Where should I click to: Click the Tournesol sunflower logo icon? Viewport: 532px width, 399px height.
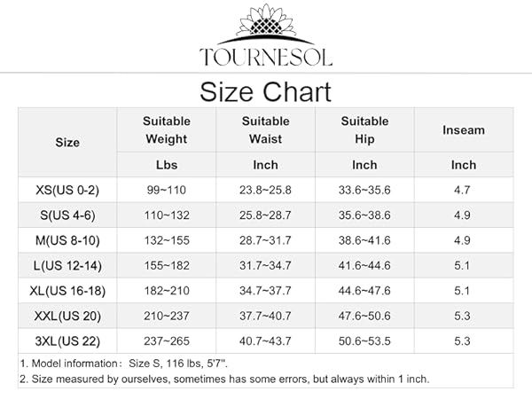(x=266, y=24)
